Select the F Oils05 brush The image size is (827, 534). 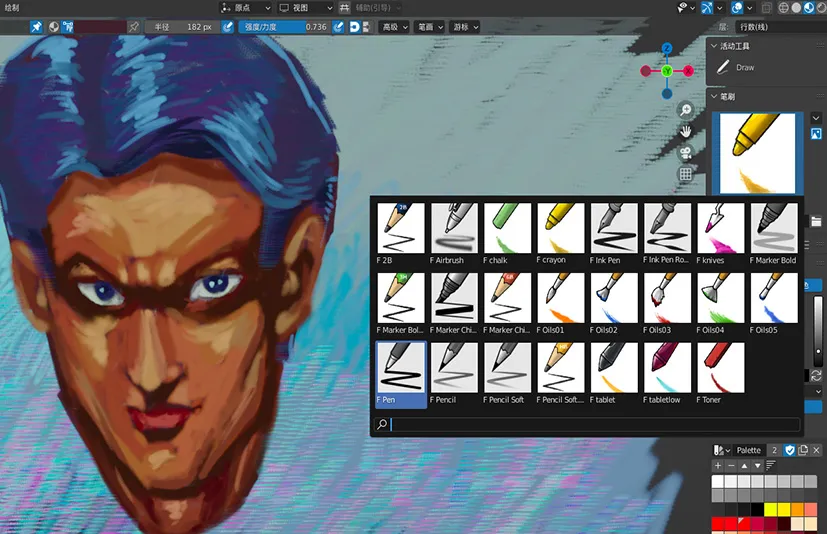773,303
